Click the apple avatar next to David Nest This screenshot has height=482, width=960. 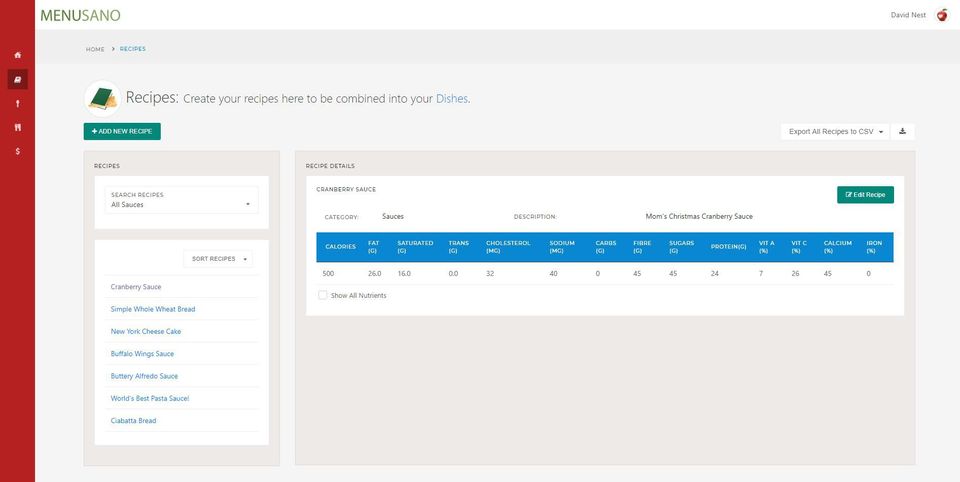pos(942,15)
